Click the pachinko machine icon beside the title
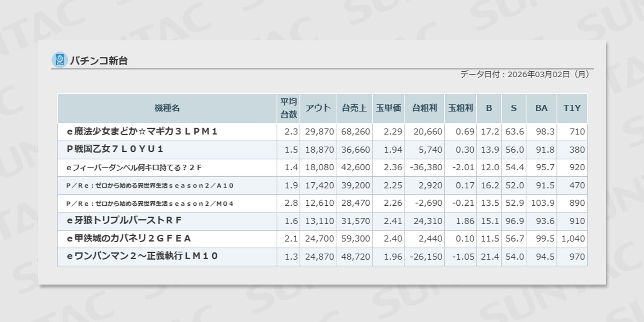Image resolution: width=644 pixels, height=322 pixels. (60, 60)
